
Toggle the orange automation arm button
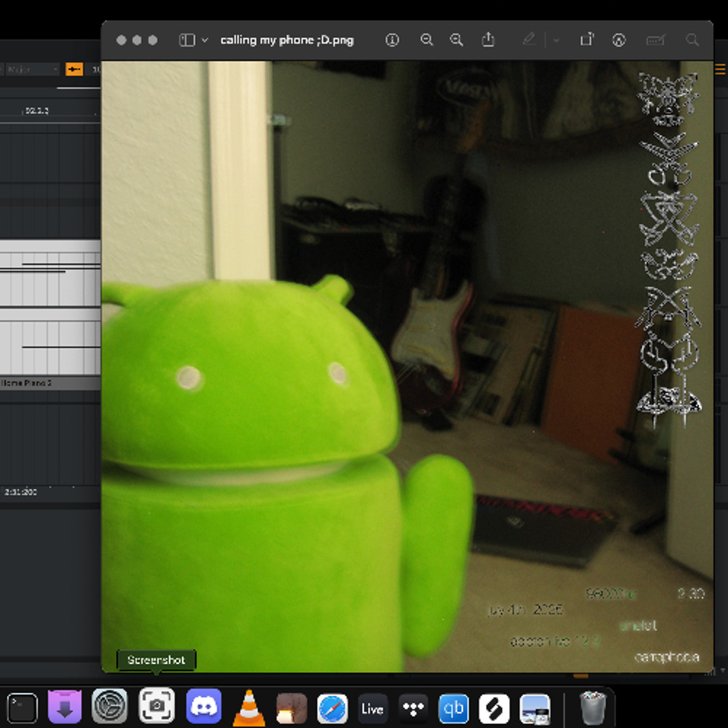click(74, 69)
